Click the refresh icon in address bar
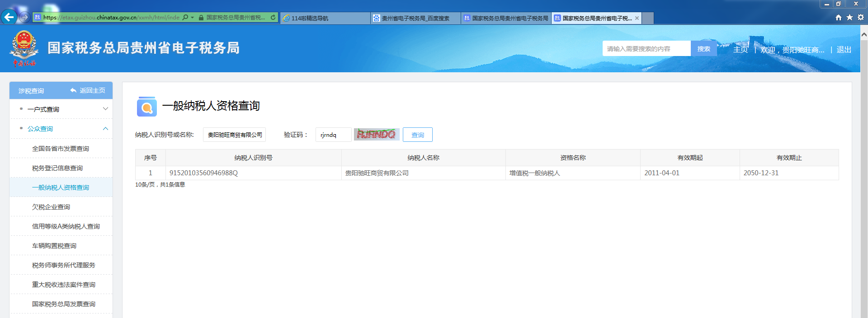868x318 pixels. click(x=273, y=18)
